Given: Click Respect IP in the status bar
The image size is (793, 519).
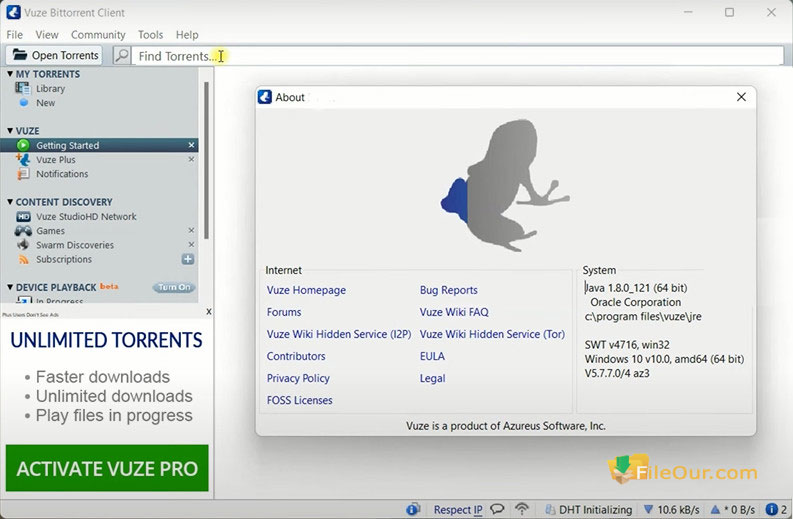Looking at the screenshot, I should [458, 509].
